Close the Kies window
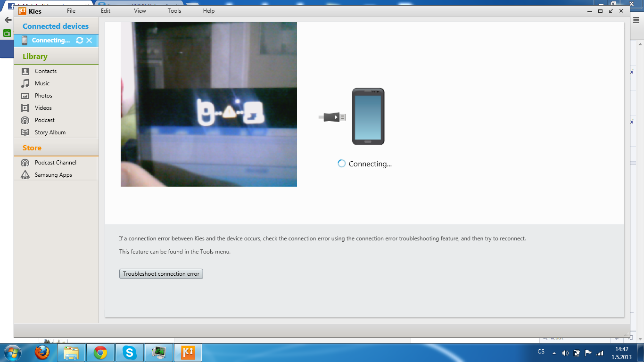The image size is (644, 362). coord(622,11)
